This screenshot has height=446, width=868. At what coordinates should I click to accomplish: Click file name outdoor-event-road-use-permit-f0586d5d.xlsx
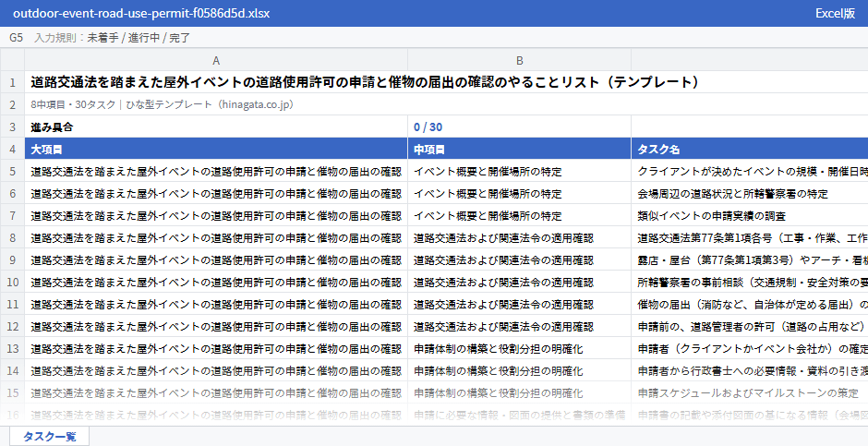[x=141, y=13]
